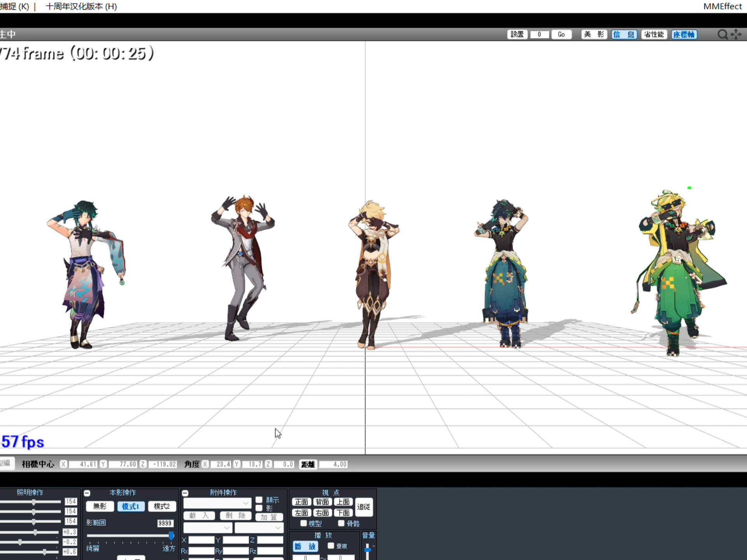The image size is (747, 560).
Task: Click the accessory Rz rotation field
Action: click(270, 551)
